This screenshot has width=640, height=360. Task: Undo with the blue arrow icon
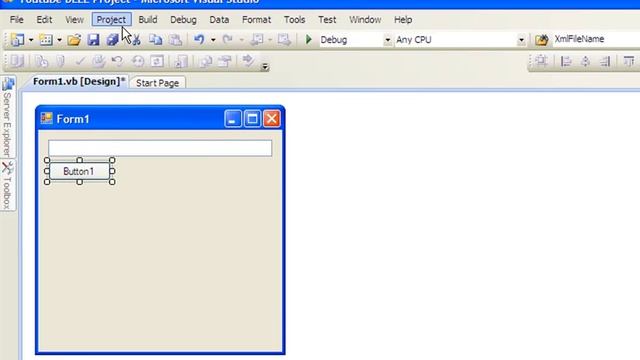(199, 40)
